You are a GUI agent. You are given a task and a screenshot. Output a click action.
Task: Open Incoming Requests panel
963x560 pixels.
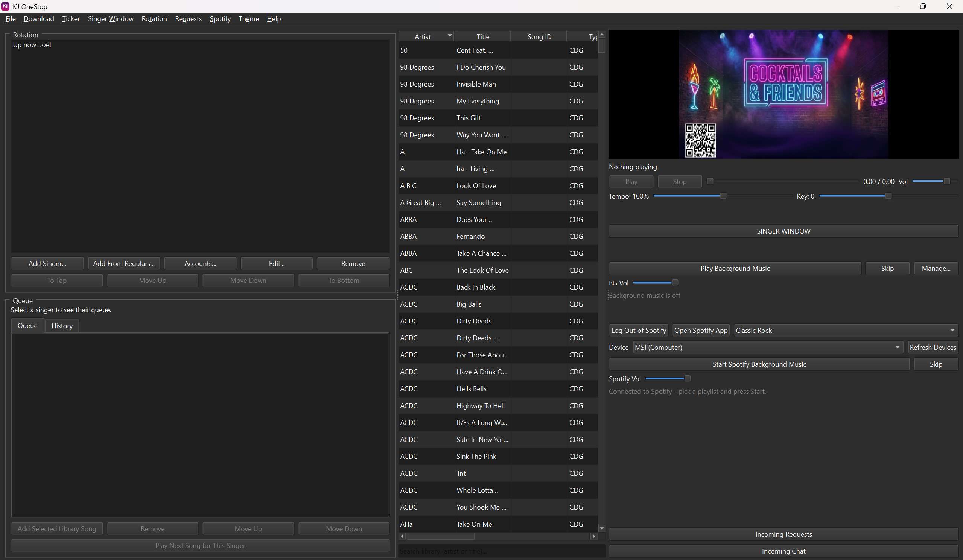click(783, 534)
